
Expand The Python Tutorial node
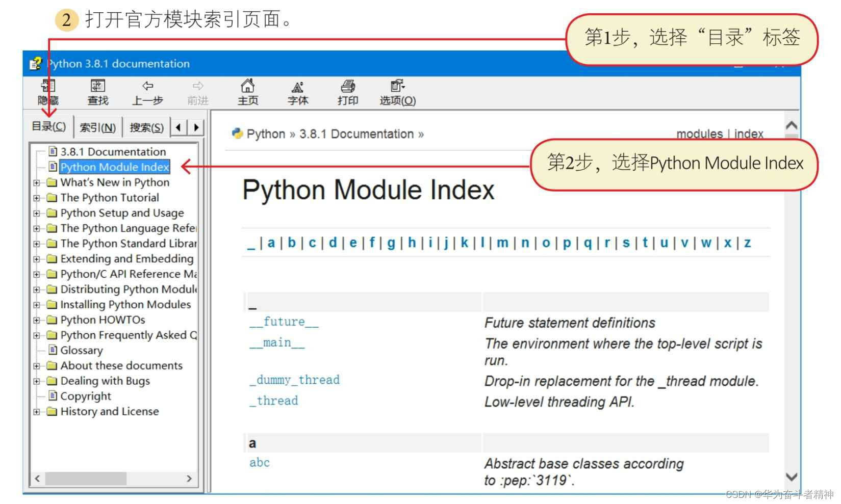pos(37,198)
